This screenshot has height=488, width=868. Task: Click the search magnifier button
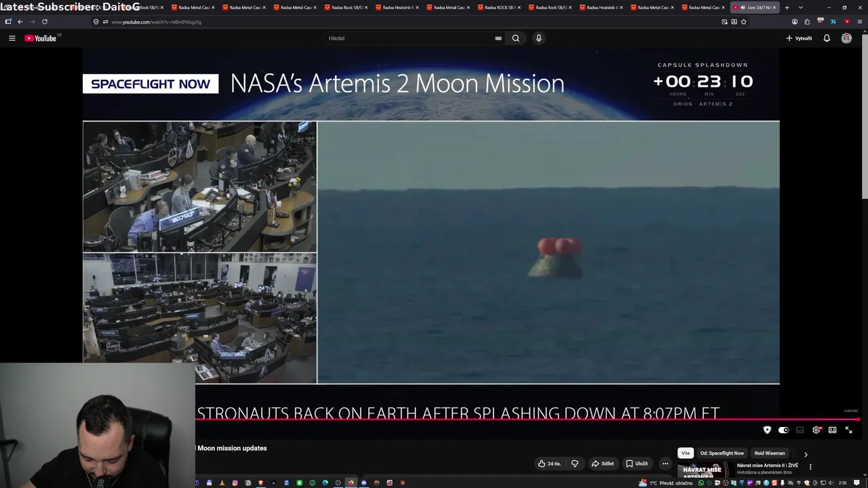pos(515,38)
